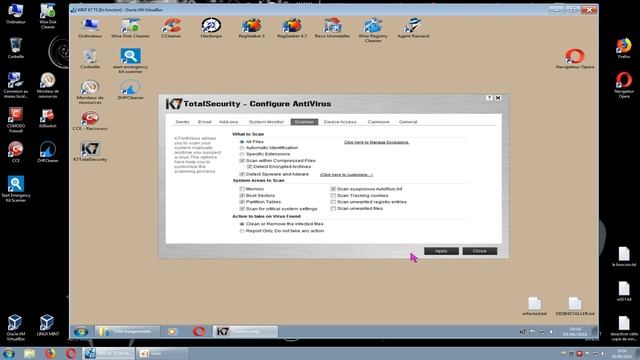Click VirtualBox window button in host taskbar

[108, 353]
